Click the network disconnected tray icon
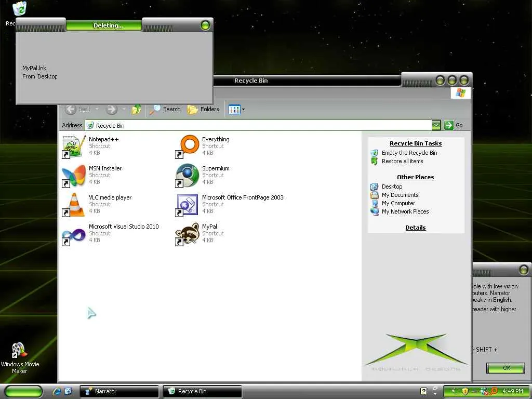The width and height of the screenshot is (532, 399). tap(484, 392)
